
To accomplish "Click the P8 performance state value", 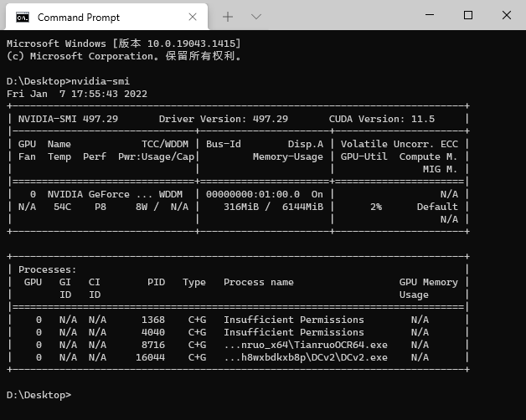I will (101, 207).
